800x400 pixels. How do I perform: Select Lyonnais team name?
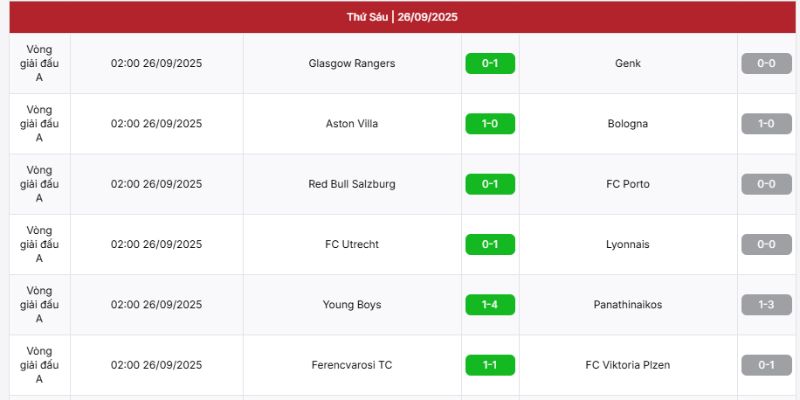click(x=628, y=244)
